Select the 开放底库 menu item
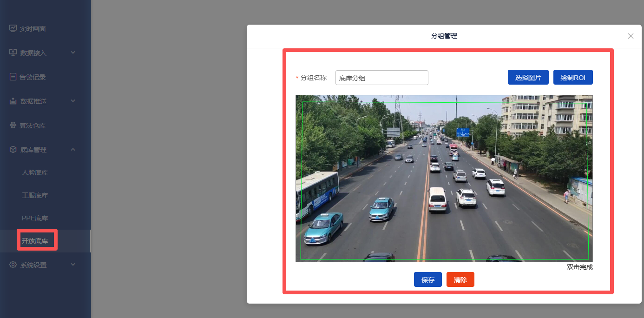Image resolution: width=644 pixels, height=318 pixels. pyautogui.click(x=35, y=241)
